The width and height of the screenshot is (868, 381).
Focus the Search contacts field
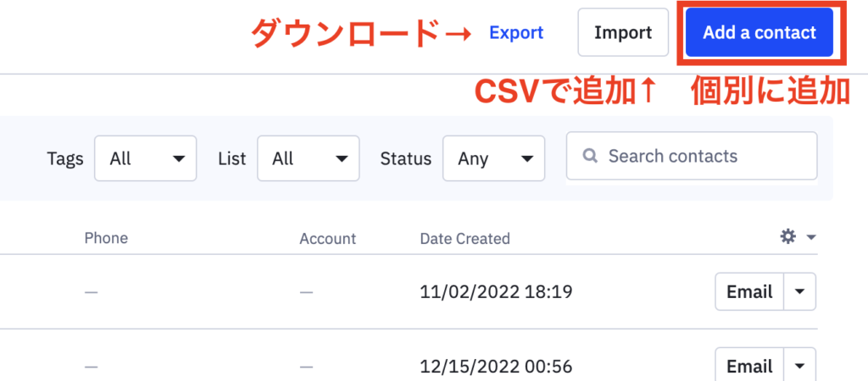pyautogui.click(x=692, y=156)
